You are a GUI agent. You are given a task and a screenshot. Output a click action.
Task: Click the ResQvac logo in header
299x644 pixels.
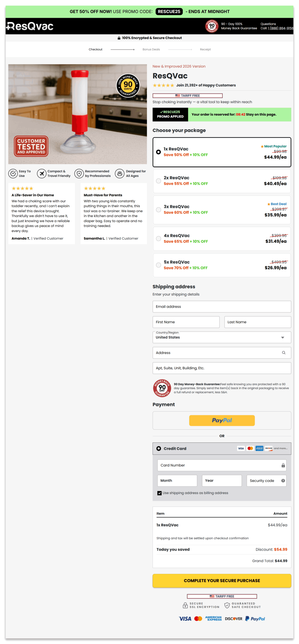tap(30, 26)
